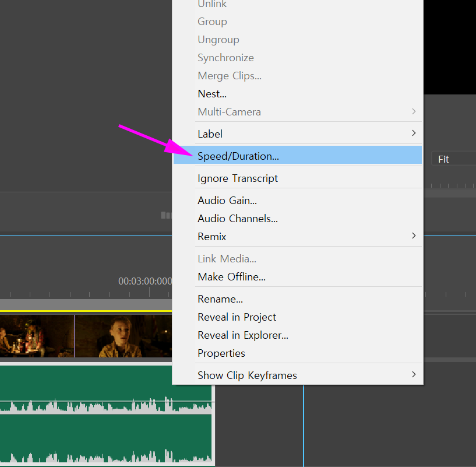Select the left video clip thumbnail with table scene
Screen dimensions: 476x467
[x=37, y=336]
